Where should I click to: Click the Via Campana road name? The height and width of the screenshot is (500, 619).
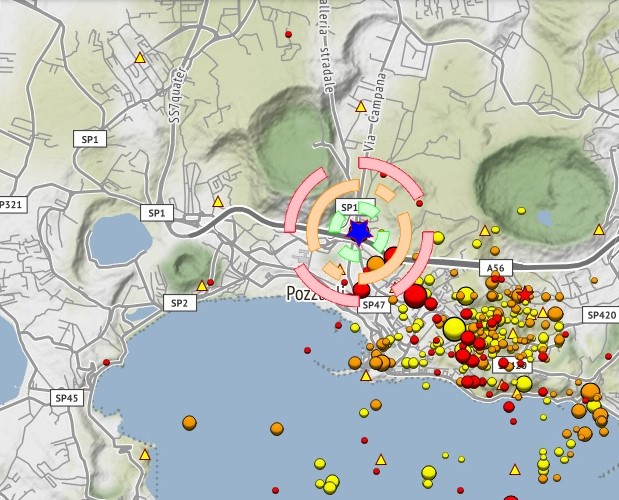(x=374, y=112)
